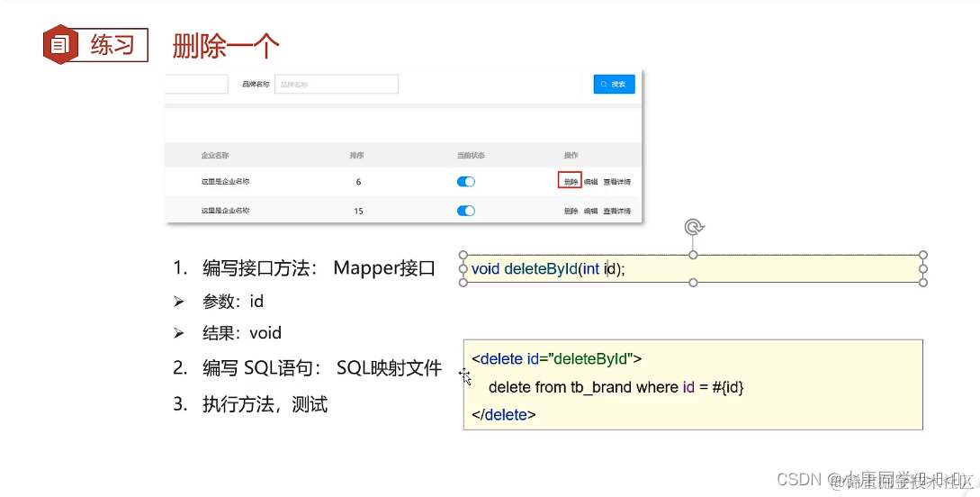Click the sort value 6 cell
980x497 pixels.
point(358,182)
